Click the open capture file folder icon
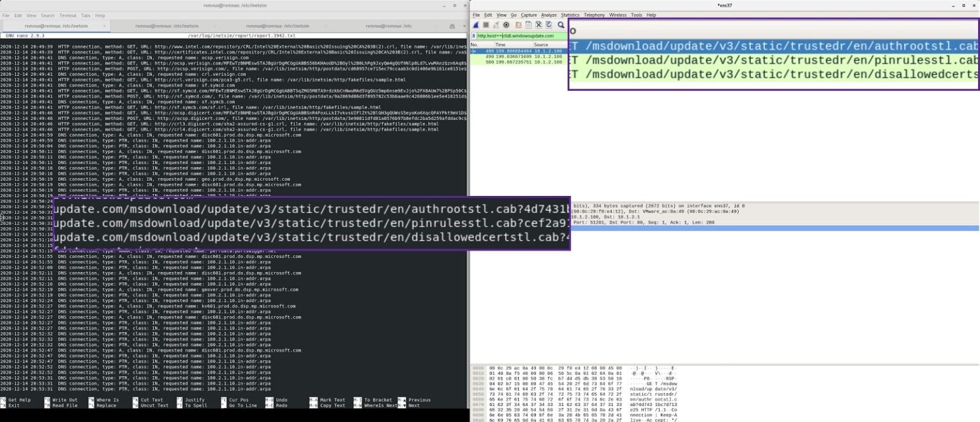980x422 pixels. [519, 25]
